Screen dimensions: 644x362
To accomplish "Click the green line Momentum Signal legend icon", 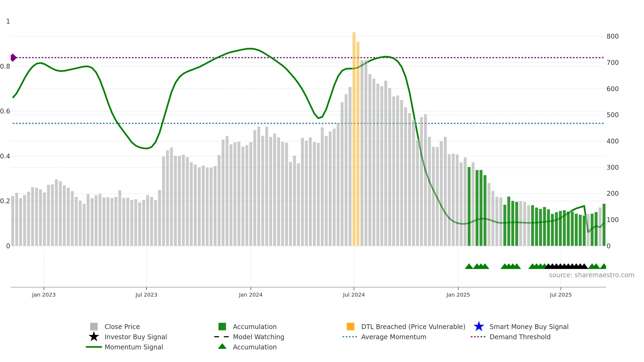I will pos(94,347).
